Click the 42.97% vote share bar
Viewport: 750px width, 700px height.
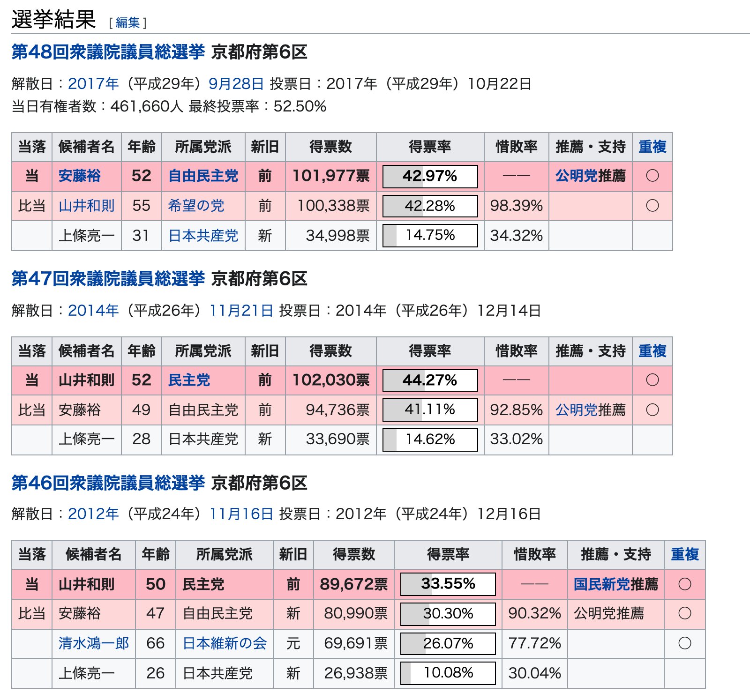click(x=430, y=176)
